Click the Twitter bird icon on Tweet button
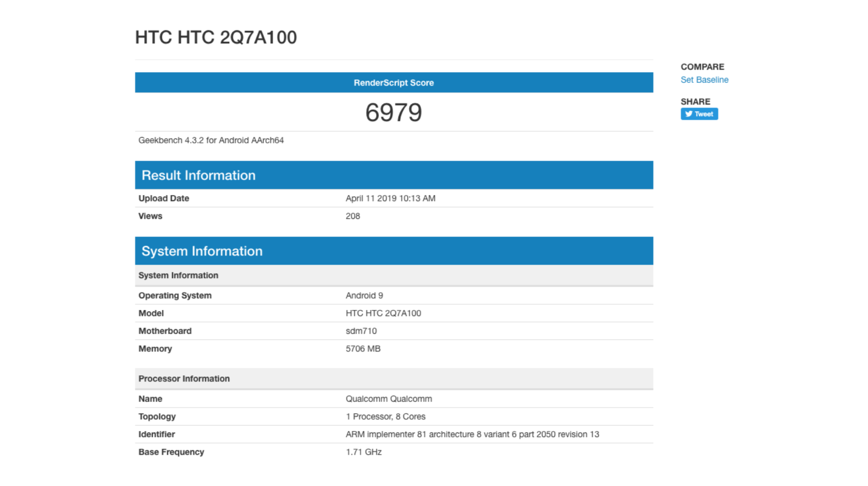 [688, 114]
